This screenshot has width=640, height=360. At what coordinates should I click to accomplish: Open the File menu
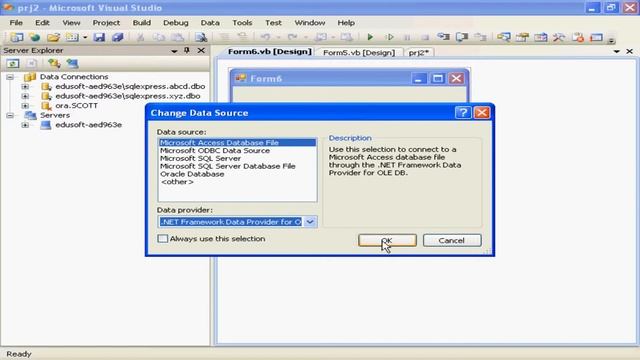click(16, 23)
